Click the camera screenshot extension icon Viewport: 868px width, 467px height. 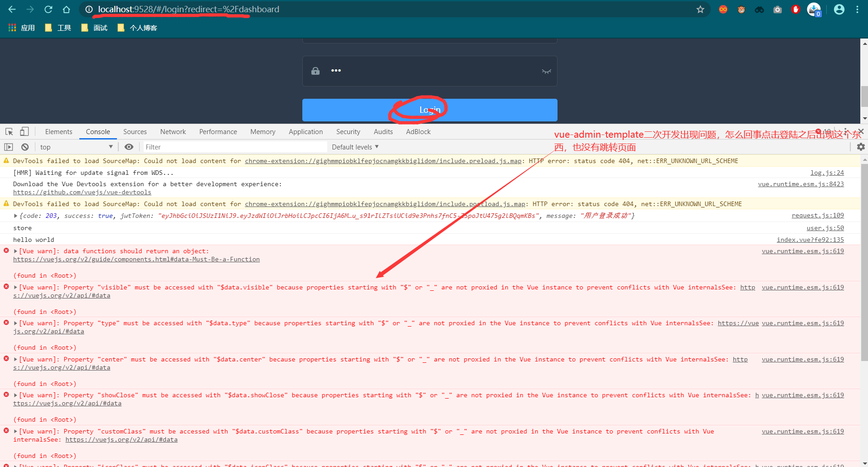click(777, 9)
